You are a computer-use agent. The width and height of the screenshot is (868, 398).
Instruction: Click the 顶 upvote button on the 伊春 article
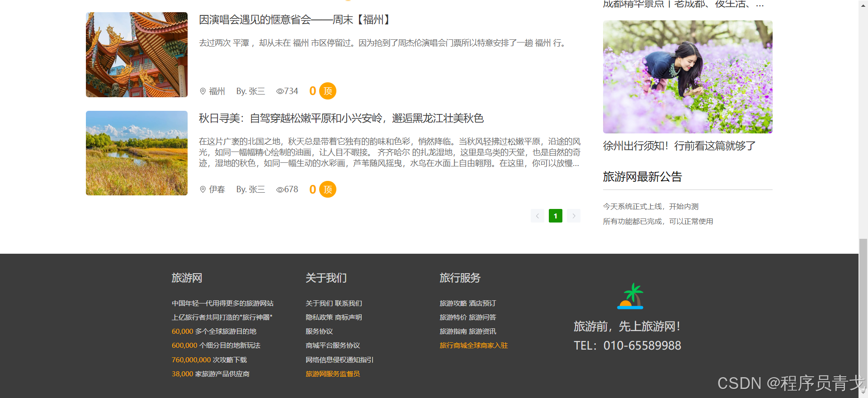click(x=328, y=189)
